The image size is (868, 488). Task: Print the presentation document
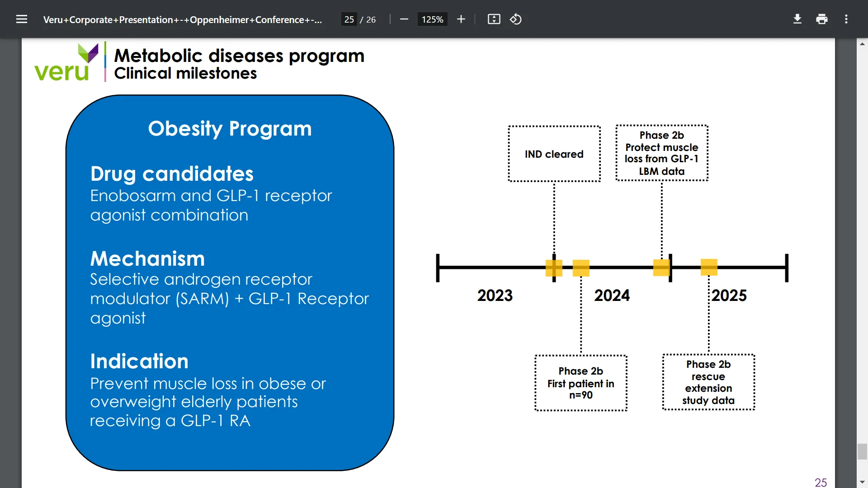pyautogui.click(x=822, y=19)
